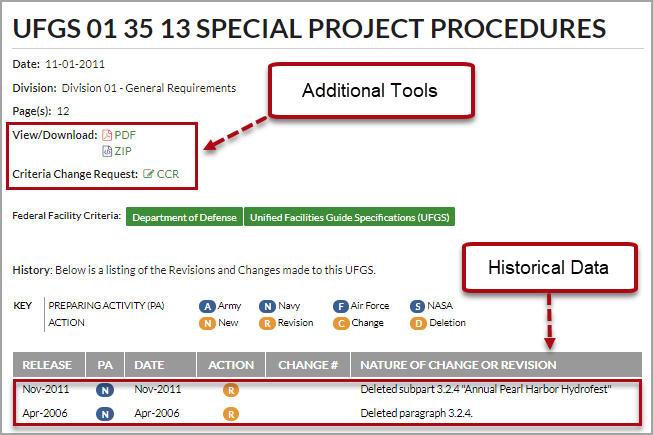Viewport: 653px width, 435px height.
Task: Click the CCR edit pencil icon
Action: [x=148, y=174]
